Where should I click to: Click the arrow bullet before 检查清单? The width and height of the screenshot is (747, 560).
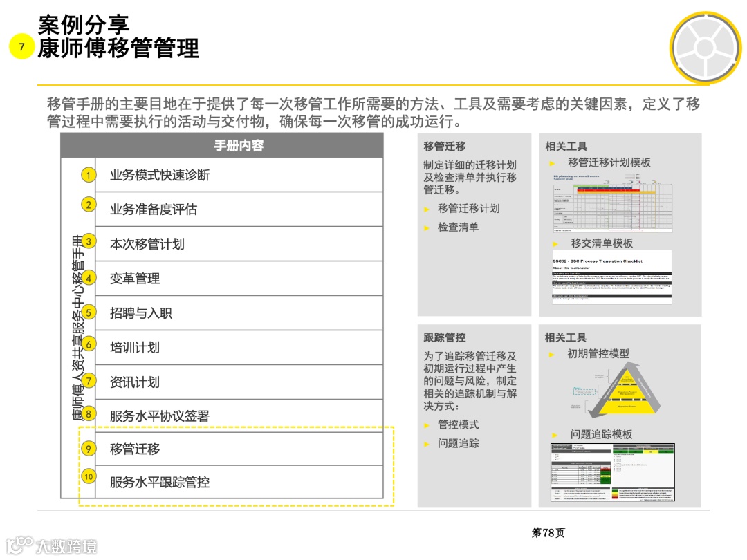427,228
